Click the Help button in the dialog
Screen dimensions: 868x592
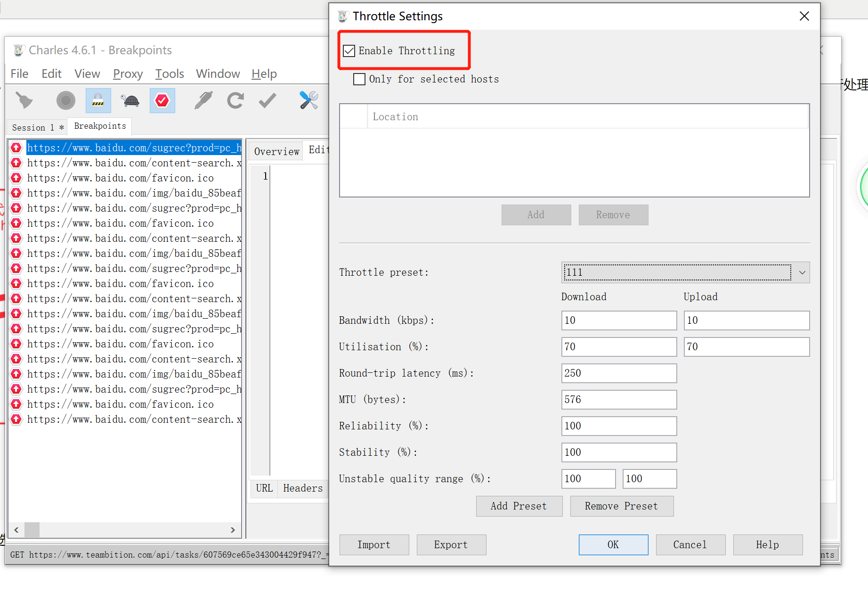click(x=768, y=545)
